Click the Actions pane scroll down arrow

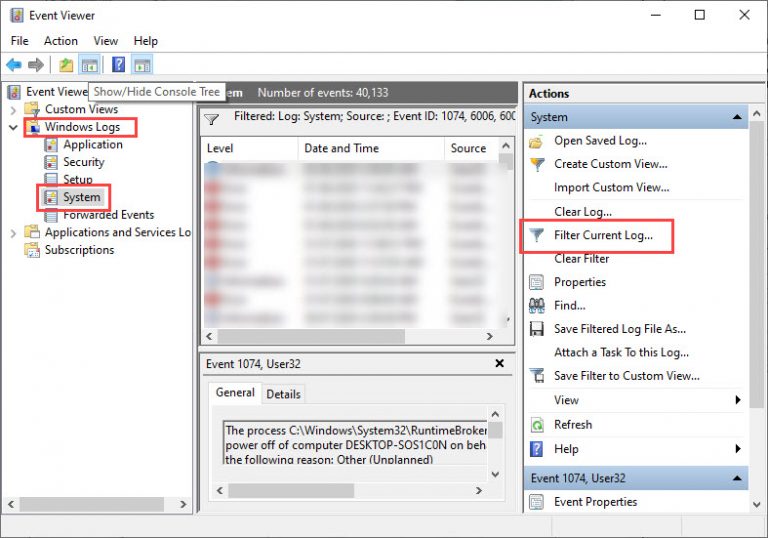[x=757, y=504]
